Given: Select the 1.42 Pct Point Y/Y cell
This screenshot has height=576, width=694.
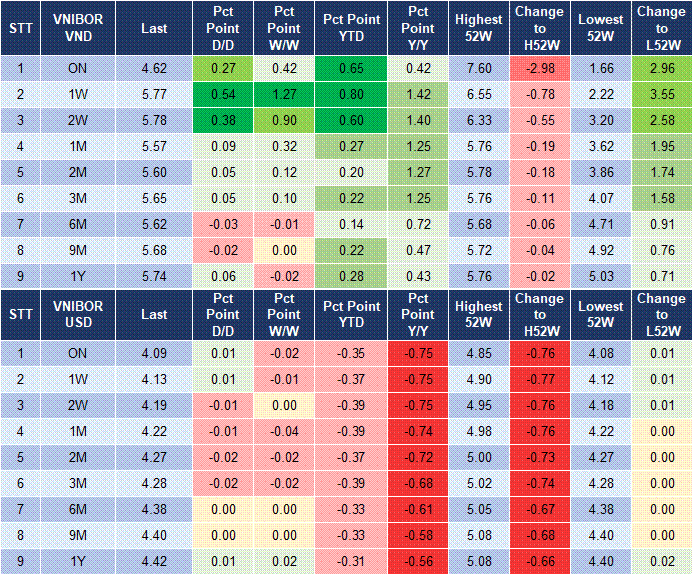Looking at the screenshot, I should [419, 95].
